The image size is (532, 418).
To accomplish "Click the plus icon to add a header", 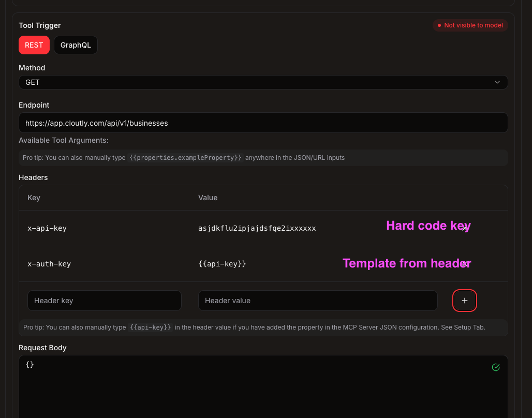I will click(x=464, y=300).
